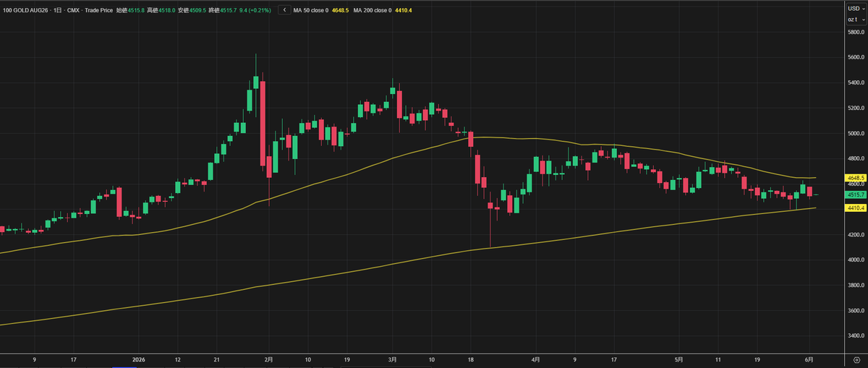Open chart settings hexagon icon
The width and height of the screenshot is (868, 368).
(x=856, y=359)
